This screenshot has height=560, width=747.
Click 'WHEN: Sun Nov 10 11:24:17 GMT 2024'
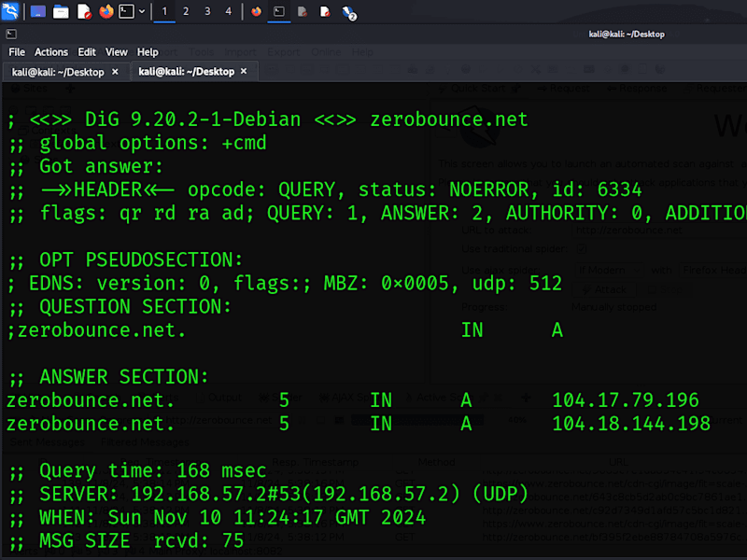[x=233, y=518]
